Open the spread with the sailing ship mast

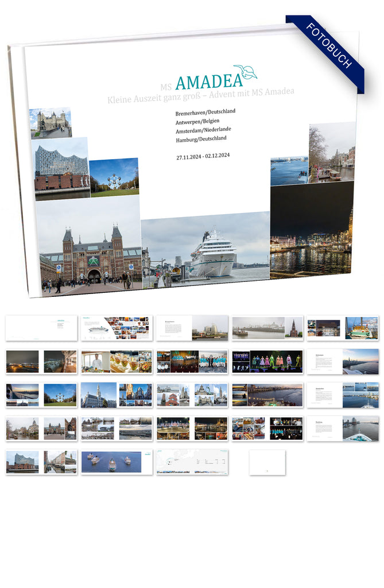(343, 328)
